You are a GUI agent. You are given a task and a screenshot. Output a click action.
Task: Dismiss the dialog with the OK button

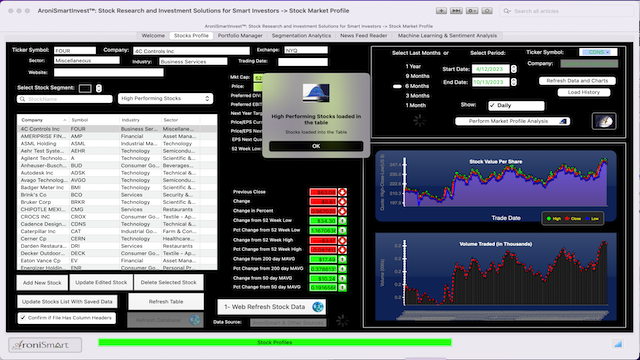pos(316,146)
